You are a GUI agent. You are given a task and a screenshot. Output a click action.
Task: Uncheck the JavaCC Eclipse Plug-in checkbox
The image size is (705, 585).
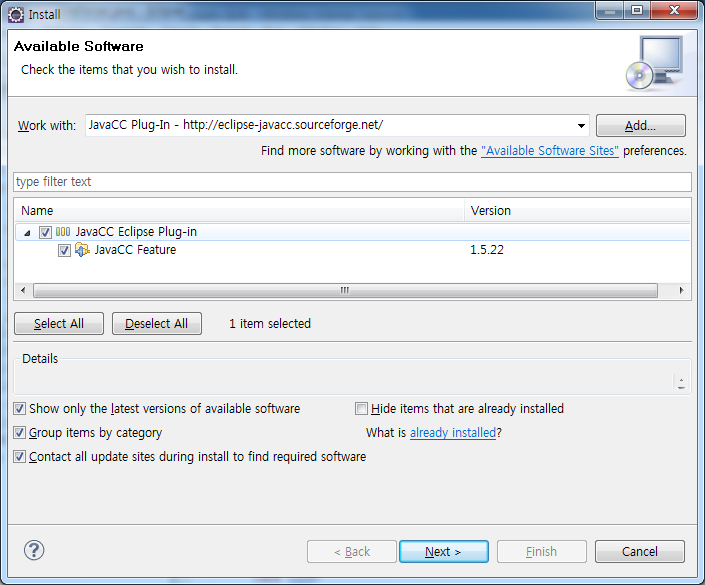coord(45,232)
